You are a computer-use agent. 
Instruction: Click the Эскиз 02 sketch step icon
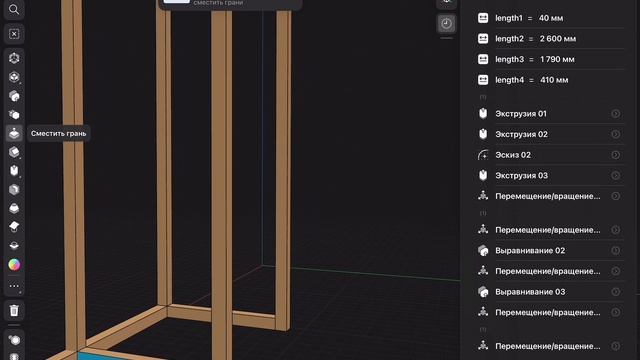pyautogui.click(x=483, y=155)
